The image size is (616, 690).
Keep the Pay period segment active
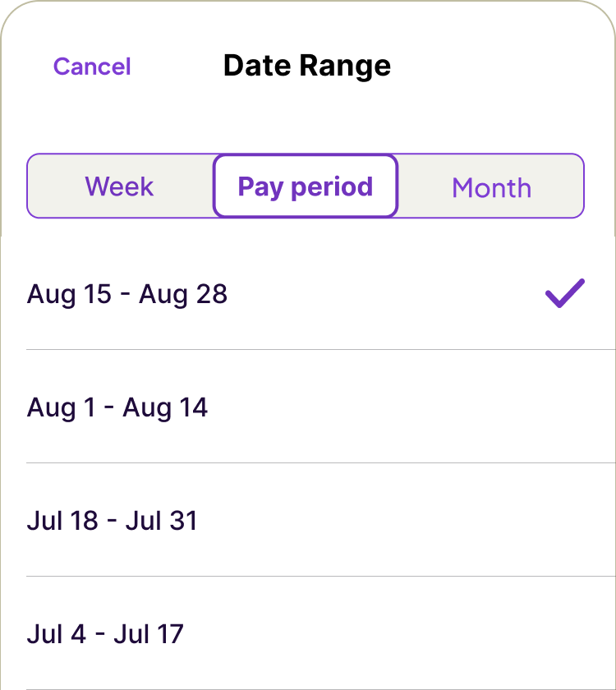(306, 186)
